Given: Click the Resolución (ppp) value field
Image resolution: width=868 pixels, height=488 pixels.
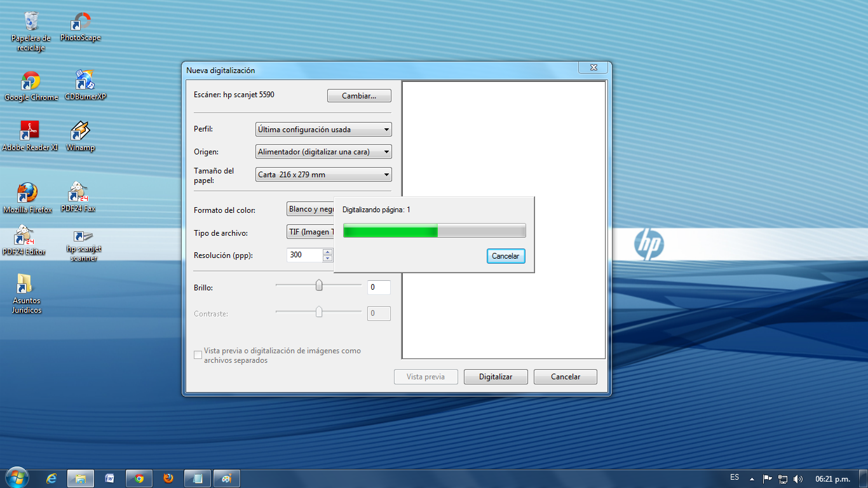Looking at the screenshot, I should click(305, 255).
